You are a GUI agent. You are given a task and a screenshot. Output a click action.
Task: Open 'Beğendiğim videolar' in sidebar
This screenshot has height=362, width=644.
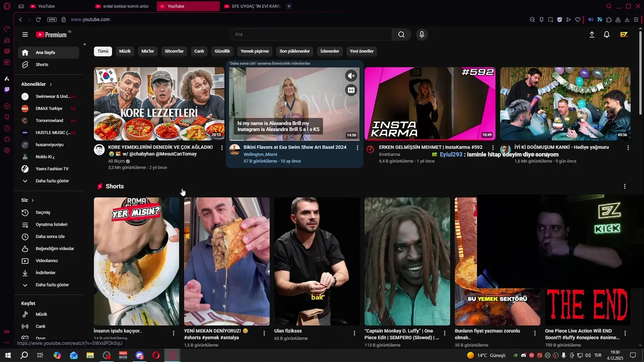[x=48, y=249]
